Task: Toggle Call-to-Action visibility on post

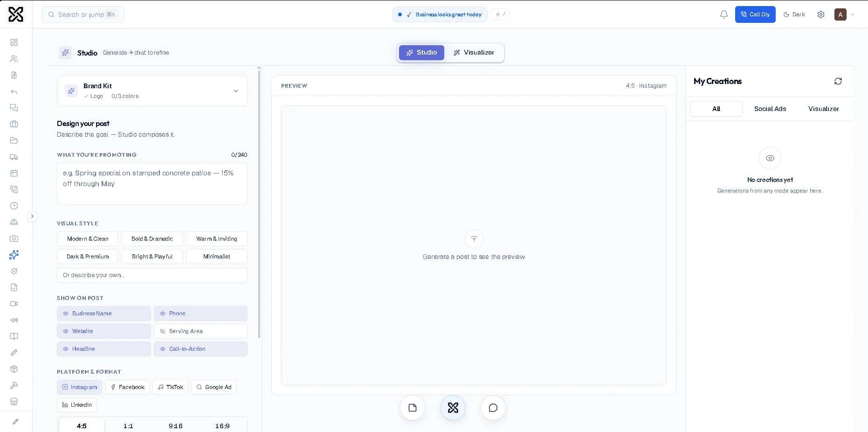Action: pyautogui.click(x=200, y=349)
